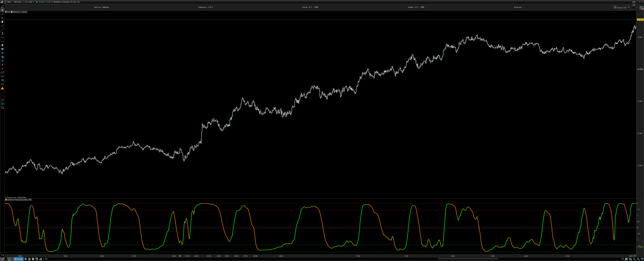The image size is (644, 261).
Task: Expand the dropdown next to drawing pencil icon
Action: 6,259
